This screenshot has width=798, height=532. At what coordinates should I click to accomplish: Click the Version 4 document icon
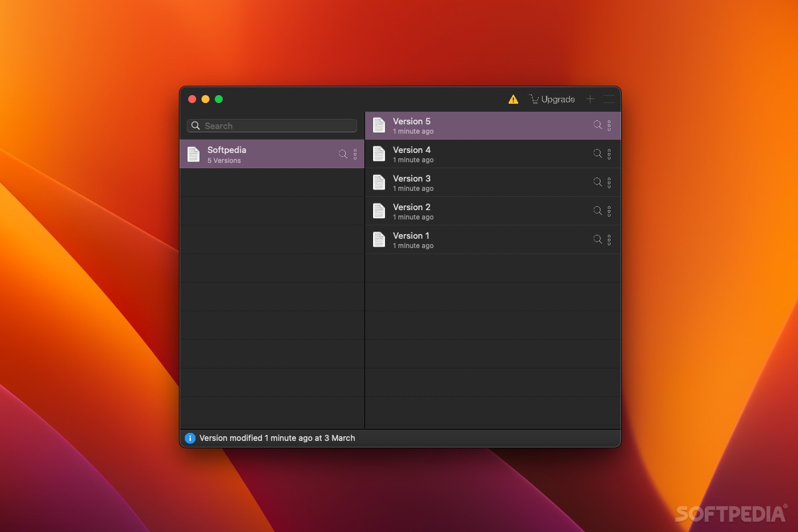379,154
